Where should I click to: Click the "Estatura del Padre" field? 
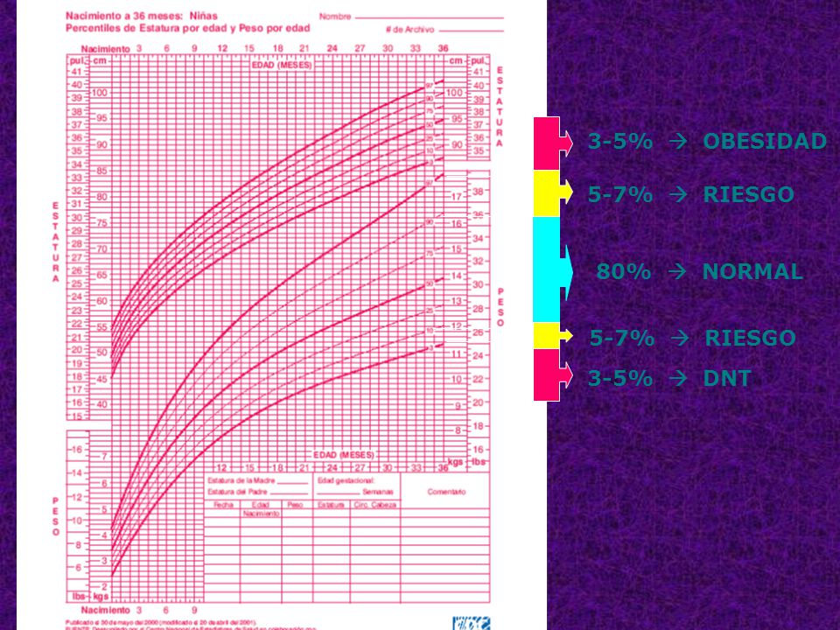[257, 492]
